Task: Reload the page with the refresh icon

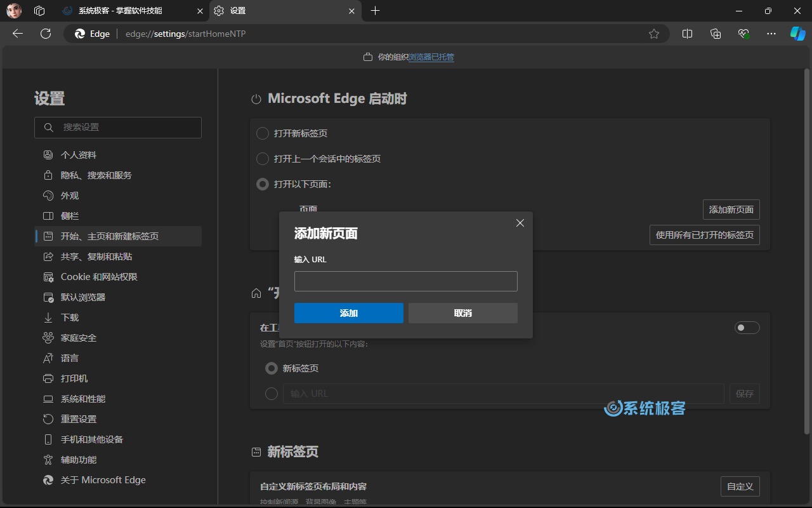Action: pos(46,34)
